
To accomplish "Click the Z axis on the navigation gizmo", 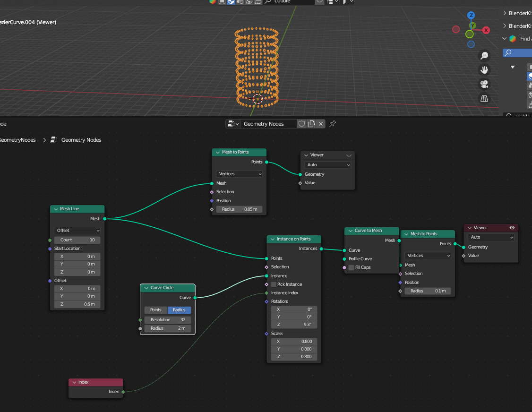I will (x=471, y=15).
